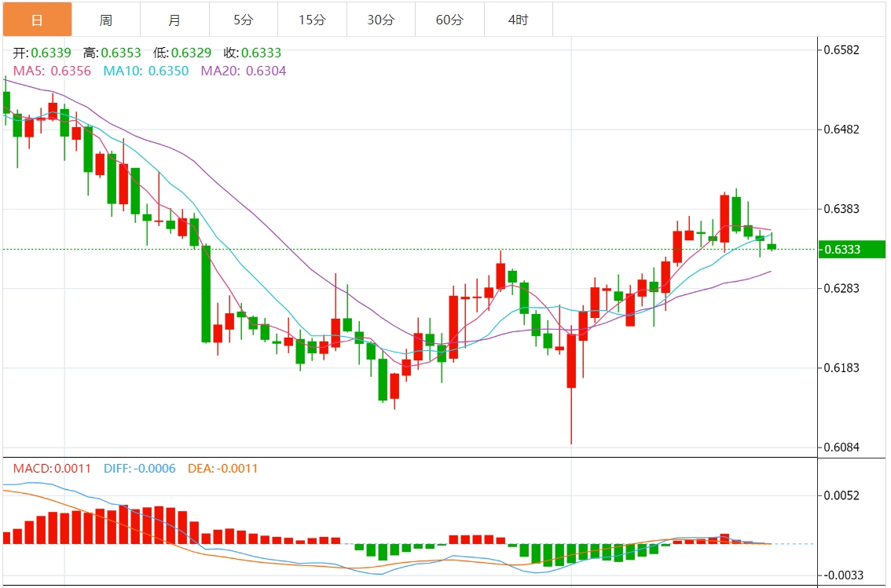Click the DEA:-0.0011 indicator label

(x=223, y=469)
